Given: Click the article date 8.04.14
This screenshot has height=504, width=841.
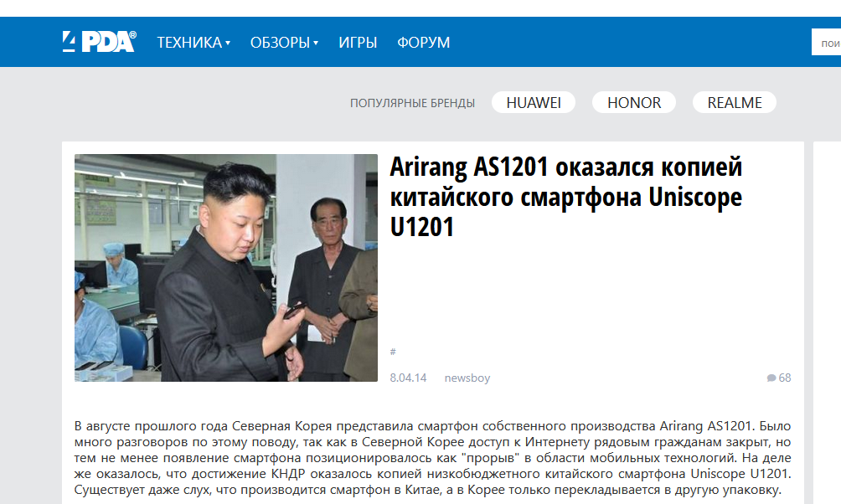Looking at the screenshot, I should coord(408,378).
